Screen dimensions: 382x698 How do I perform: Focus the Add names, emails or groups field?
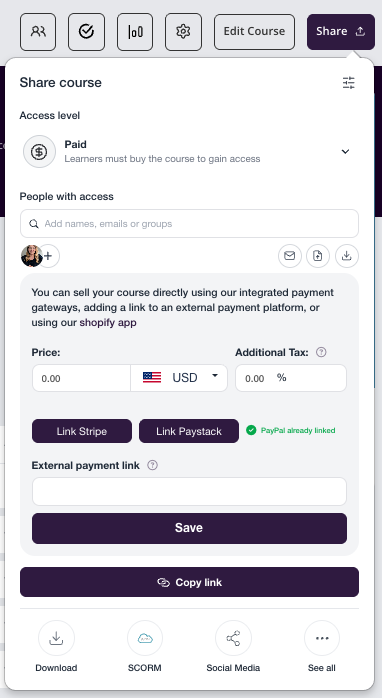(x=189, y=223)
